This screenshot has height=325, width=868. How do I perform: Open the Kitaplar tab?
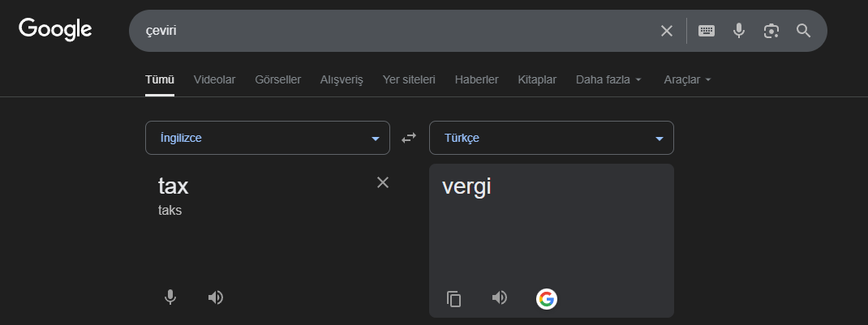[537, 79]
